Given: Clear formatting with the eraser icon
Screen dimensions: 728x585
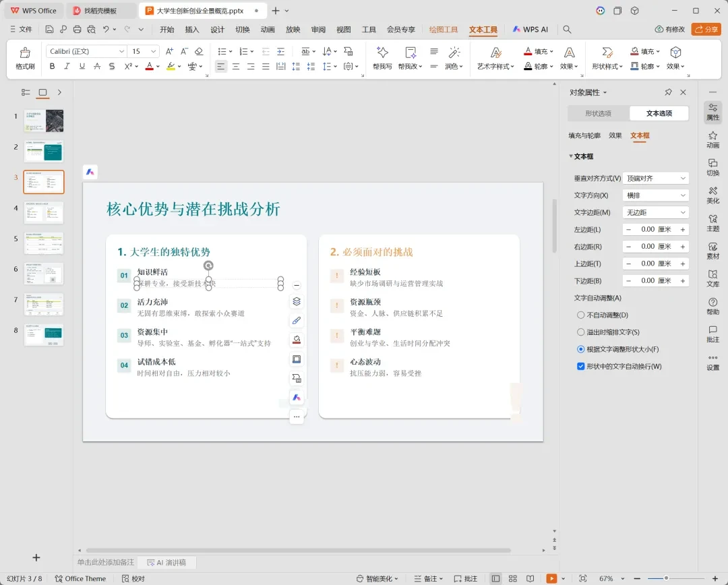Looking at the screenshot, I should coord(199,51).
